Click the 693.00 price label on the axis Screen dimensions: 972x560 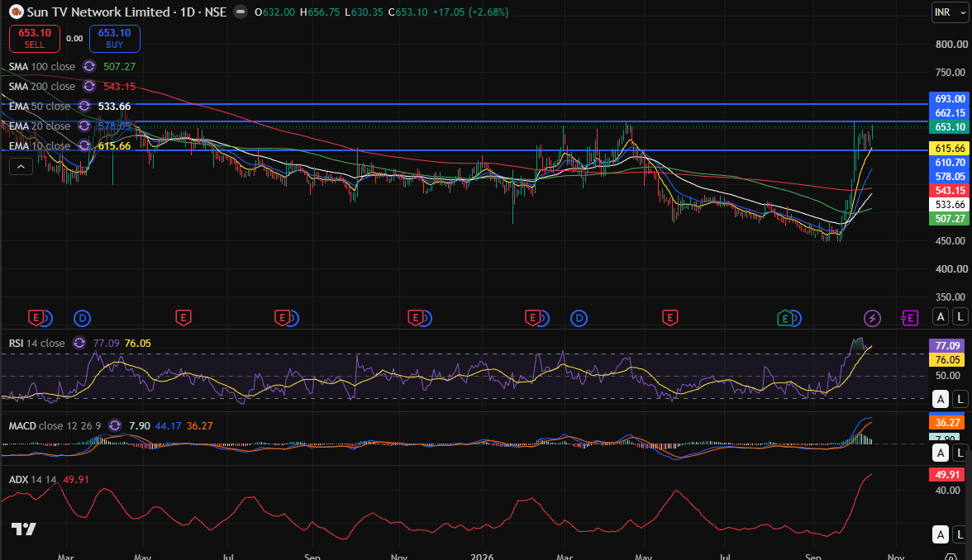click(950, 98)
